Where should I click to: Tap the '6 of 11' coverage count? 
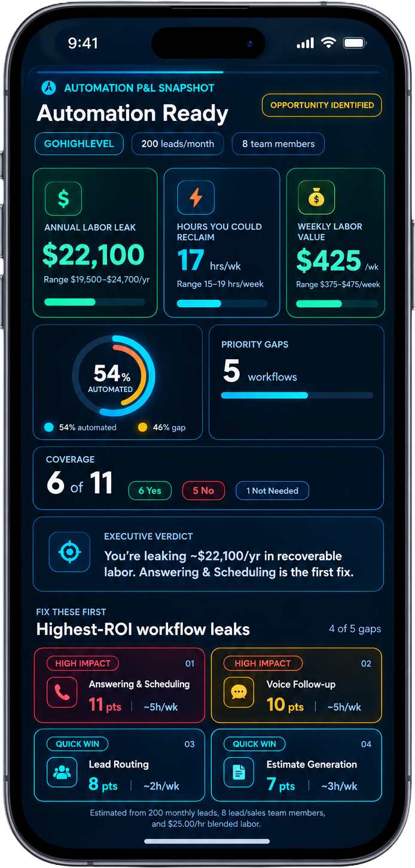click(80, 483)
